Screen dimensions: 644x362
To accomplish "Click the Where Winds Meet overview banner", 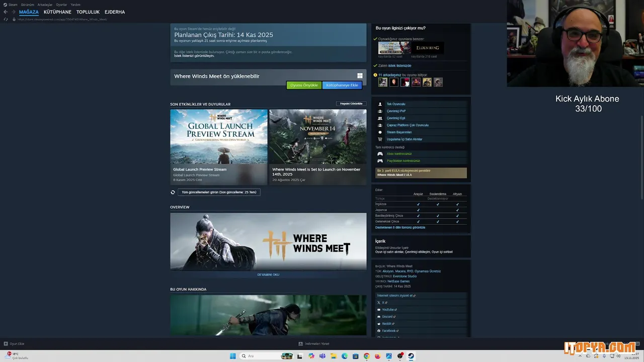I will coord(268,241).
